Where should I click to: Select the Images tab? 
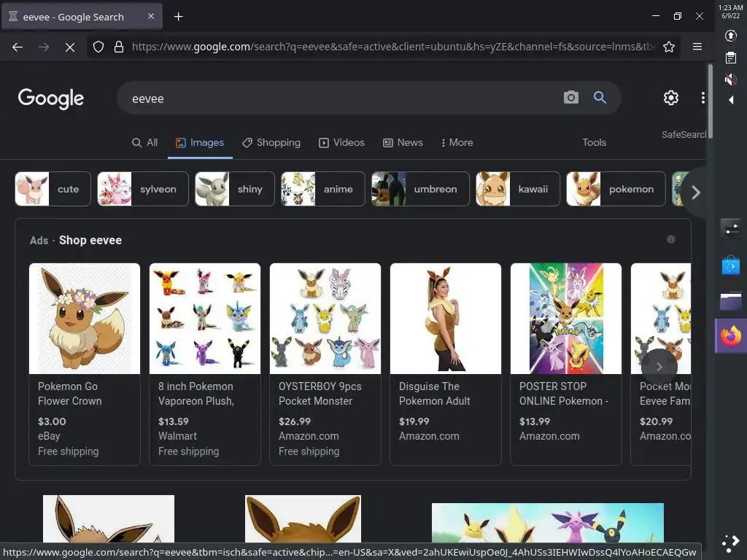(x=200, y=142)
